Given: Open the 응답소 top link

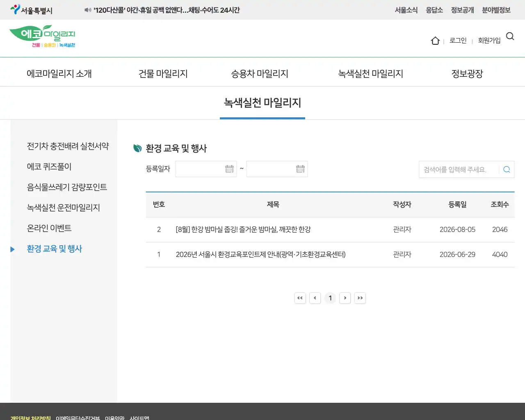Looking at the screenshot, I should point(434,10).
